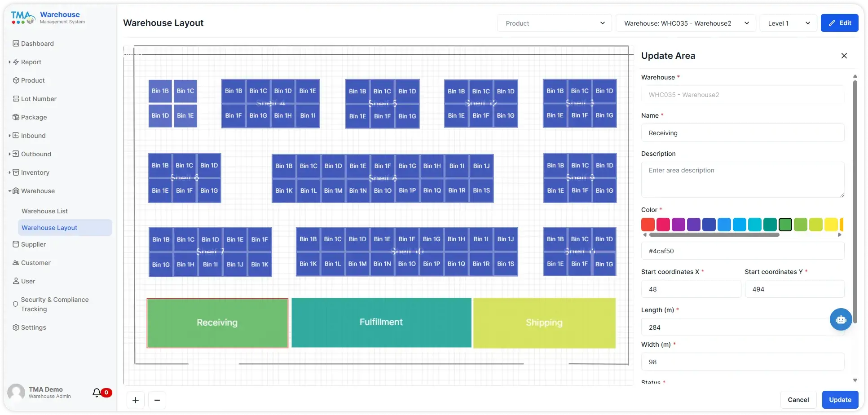Click the Name input field with Receiving
Image resolution: width=868 pixels, height=415 pixels.
pos(742,133)
